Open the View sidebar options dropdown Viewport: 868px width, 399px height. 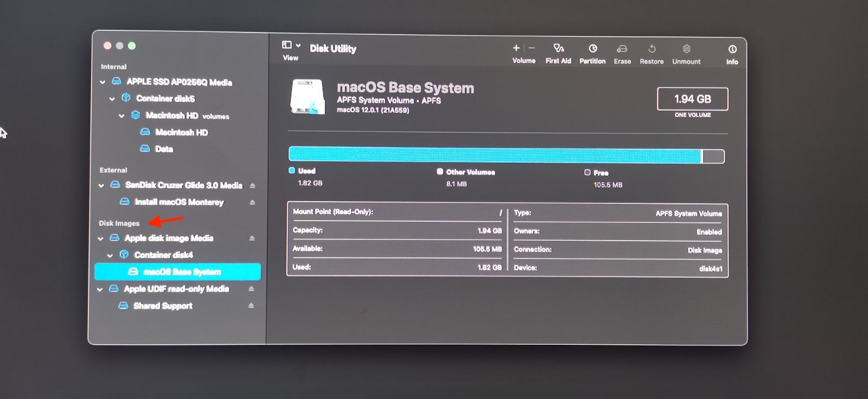[x=291, y=45]
